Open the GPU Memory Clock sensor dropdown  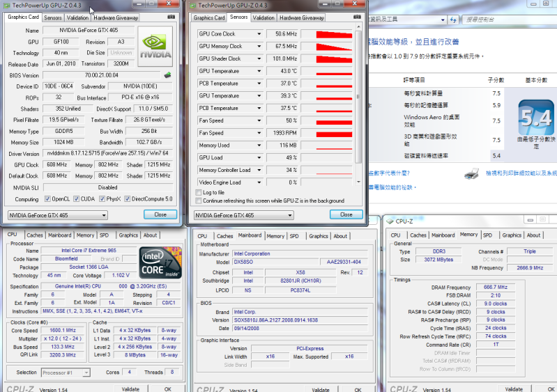click(x=259, y=47)
